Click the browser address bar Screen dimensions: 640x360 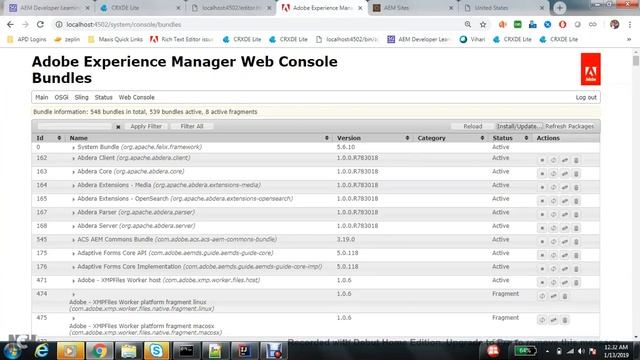point(261,24)
